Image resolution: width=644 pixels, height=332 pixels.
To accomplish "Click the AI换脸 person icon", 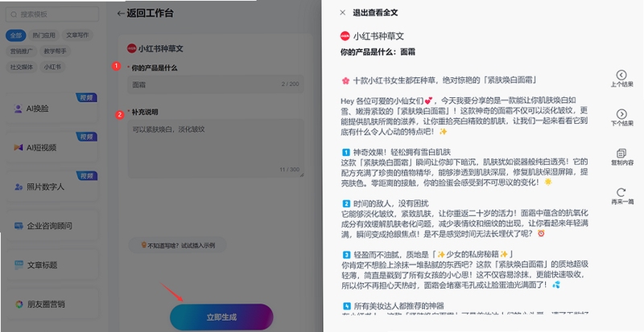I will tap(18, 109).
